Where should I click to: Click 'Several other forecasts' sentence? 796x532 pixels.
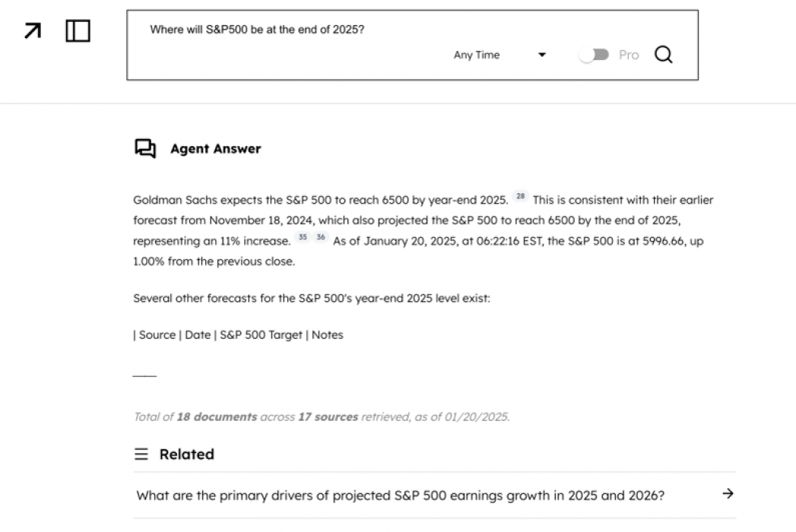coord(312,299)
